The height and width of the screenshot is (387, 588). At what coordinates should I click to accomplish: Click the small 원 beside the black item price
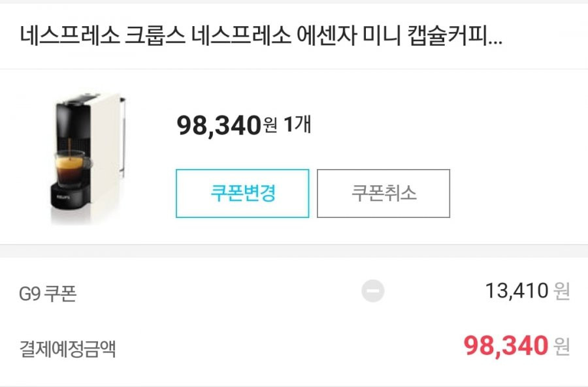pos(270,125)
